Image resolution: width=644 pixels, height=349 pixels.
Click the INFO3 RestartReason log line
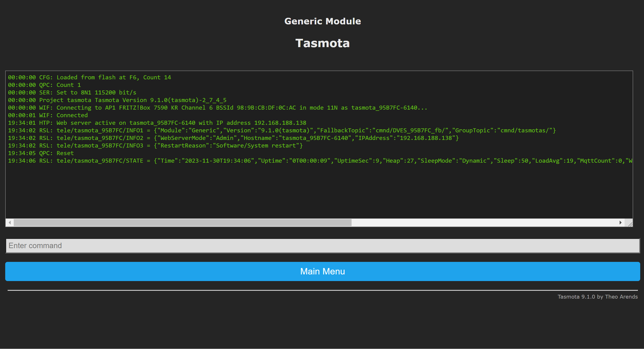[155, 146]
